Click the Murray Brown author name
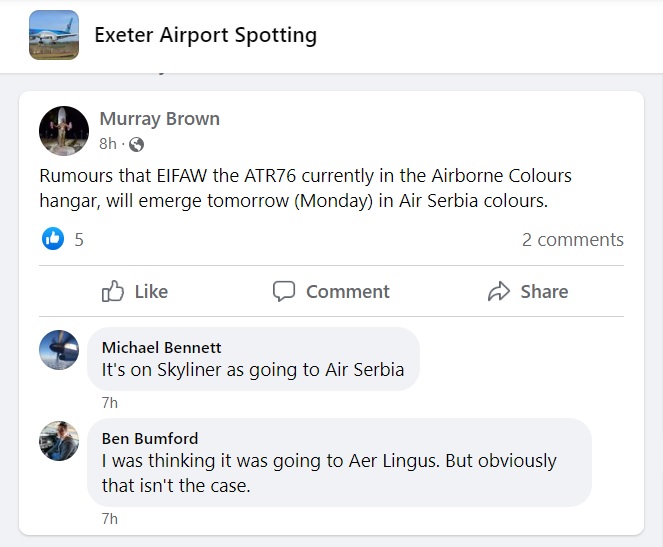663x547 pixels. (159, 118)
